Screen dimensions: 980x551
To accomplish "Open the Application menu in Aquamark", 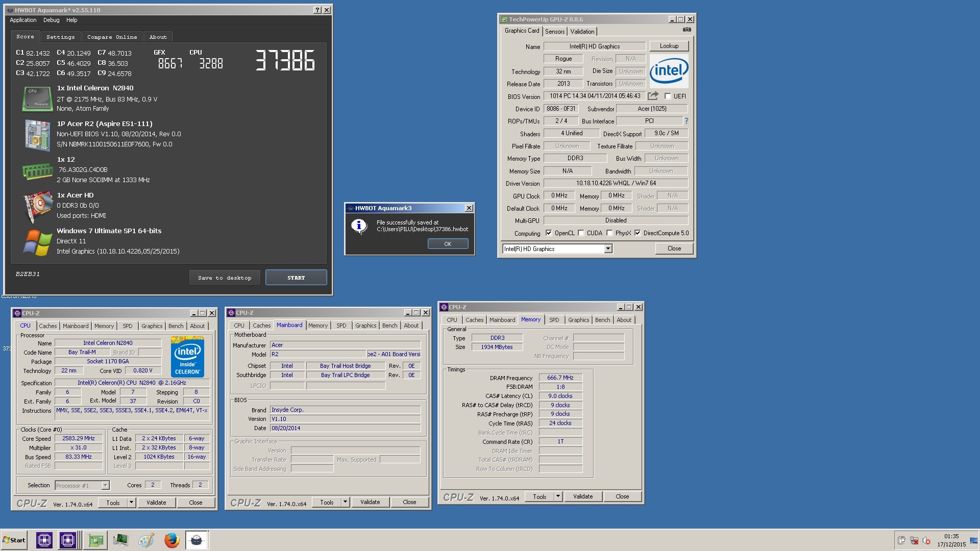I will click(x=23, y=20).
